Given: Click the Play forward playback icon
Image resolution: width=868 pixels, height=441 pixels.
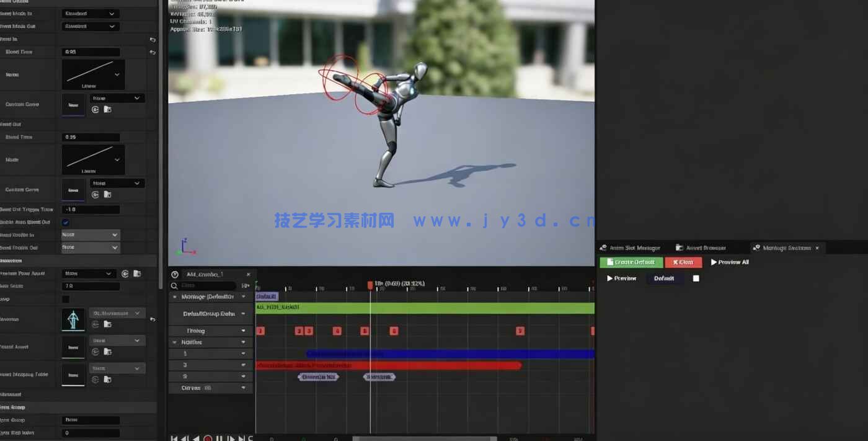Looking at the screenshot, I should click(x=232, y=438).
